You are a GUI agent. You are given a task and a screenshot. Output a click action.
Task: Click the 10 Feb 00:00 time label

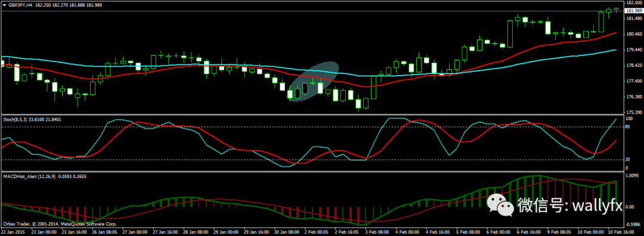[590, 232]
